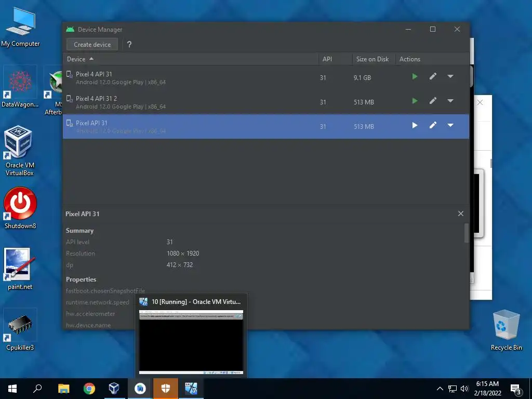Edit the Pixel 4 API 31 2 device
This screenshot has width=532, height=399.
433,101
